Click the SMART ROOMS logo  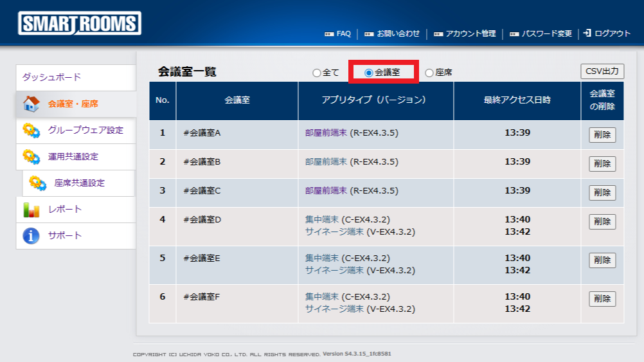pos(80,24)
